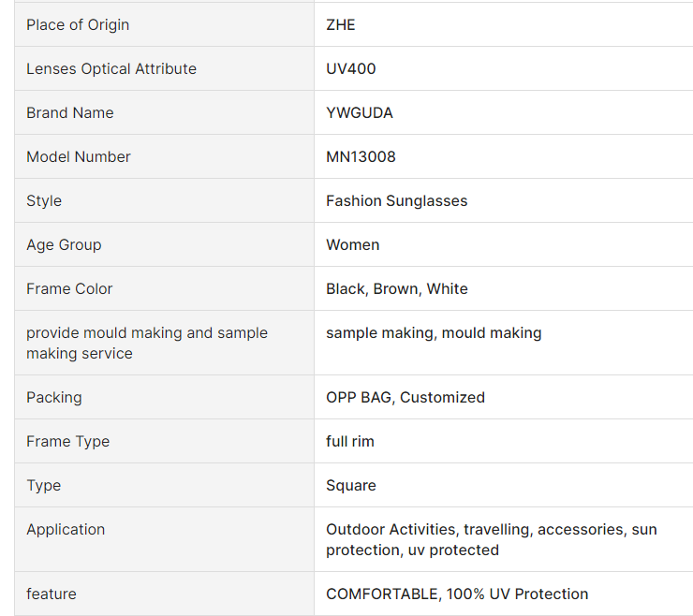Select the "Black, Brown, White" value
The width and height of the screenshot is (693, 616).
coord(397,288)
